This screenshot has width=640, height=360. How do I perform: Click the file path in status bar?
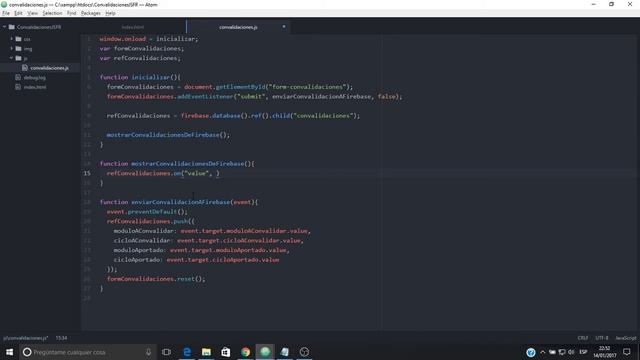[x=25, y=338]
